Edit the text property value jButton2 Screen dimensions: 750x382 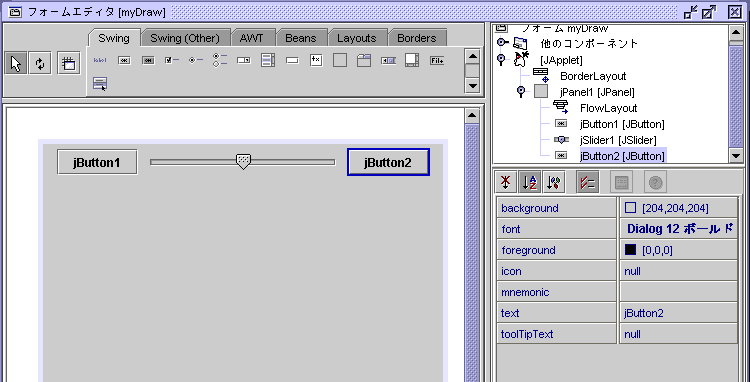(678, 313)
